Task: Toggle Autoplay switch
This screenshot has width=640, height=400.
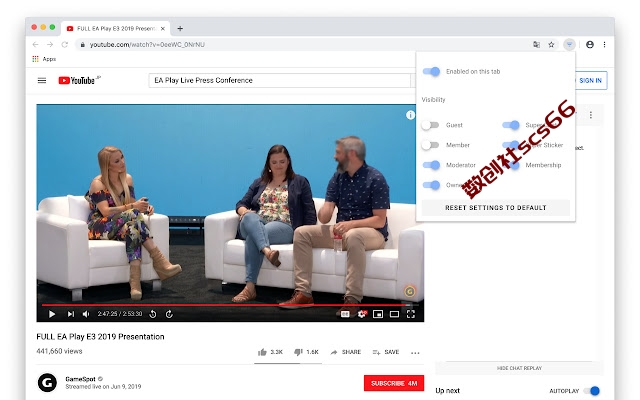Action: point(591,391)
